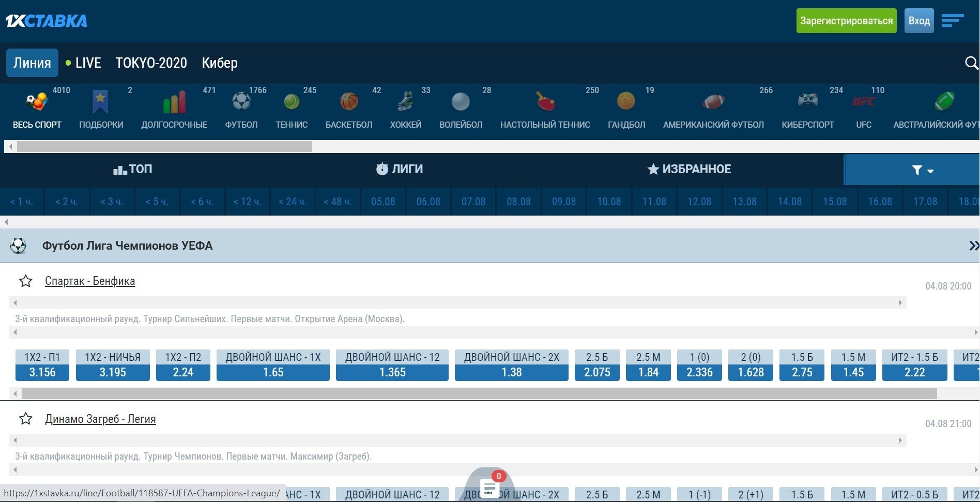Open the TOKYO-2020 tab
The width and height of the screenshot is (980, 502).
tap(151, 63)
